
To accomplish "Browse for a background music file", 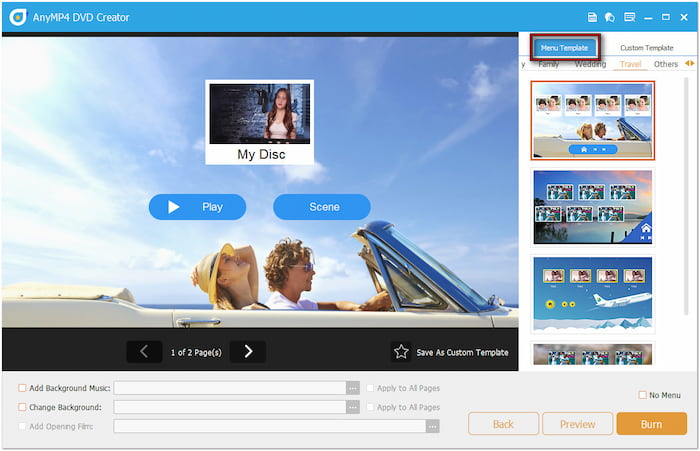I will [x=352, y=388].
